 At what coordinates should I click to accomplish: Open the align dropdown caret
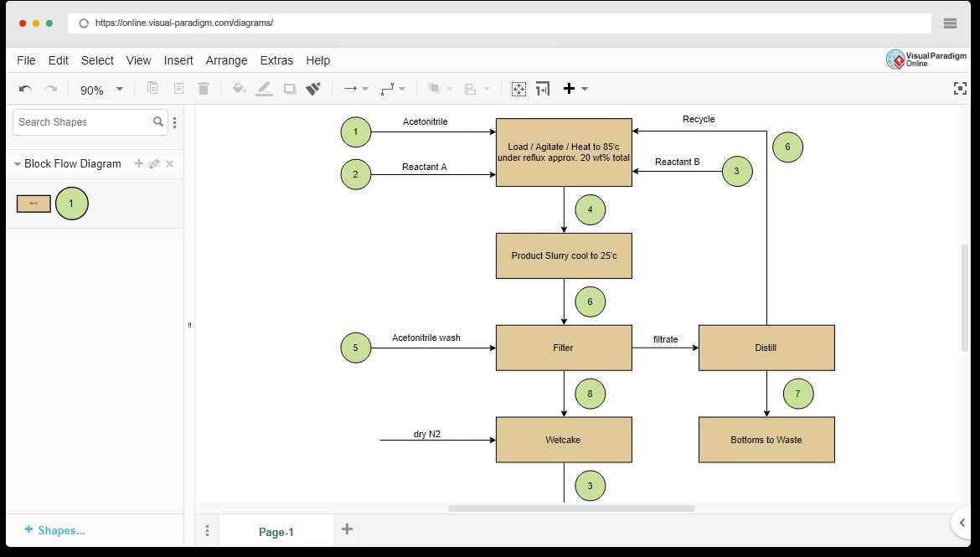[487, 89]
